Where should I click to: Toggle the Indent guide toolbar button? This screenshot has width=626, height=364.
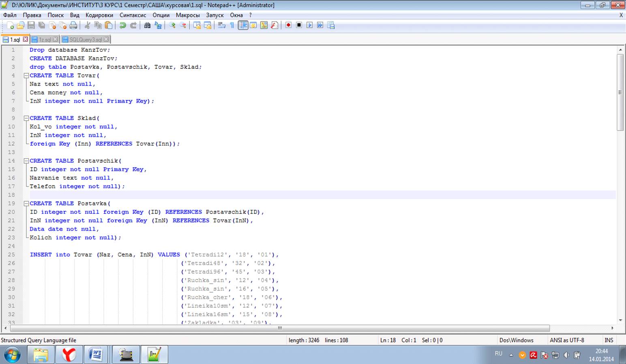(243, 26)
